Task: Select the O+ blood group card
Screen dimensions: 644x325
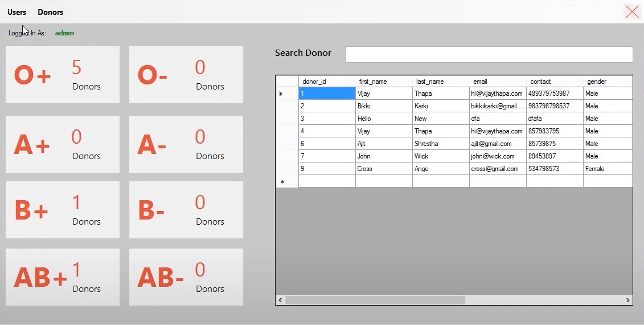Action: click(63, 75)
